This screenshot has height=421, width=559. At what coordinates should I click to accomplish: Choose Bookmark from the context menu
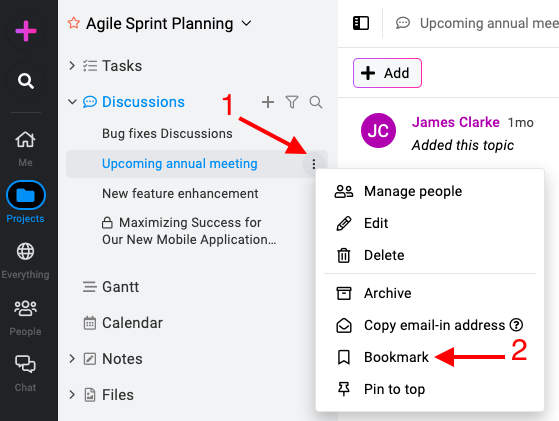point(430,357)
